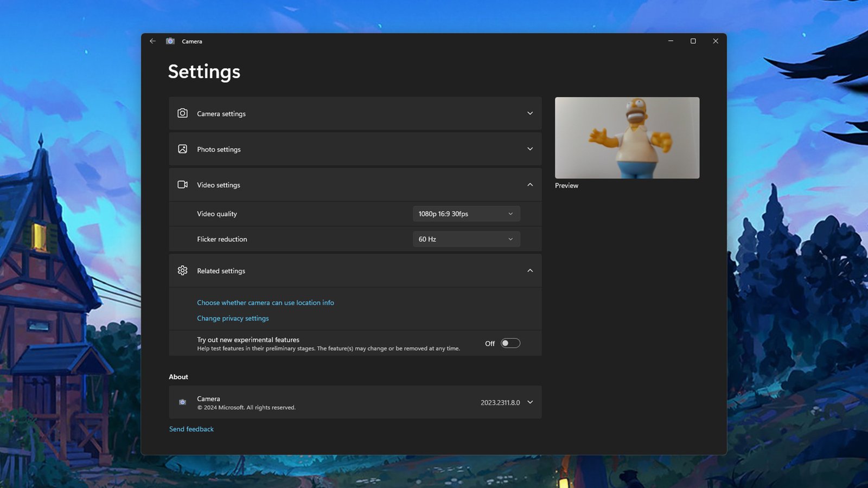The image size is (868, 488).
Task: Enable the experimental features toggle
Action: (510, 343)
